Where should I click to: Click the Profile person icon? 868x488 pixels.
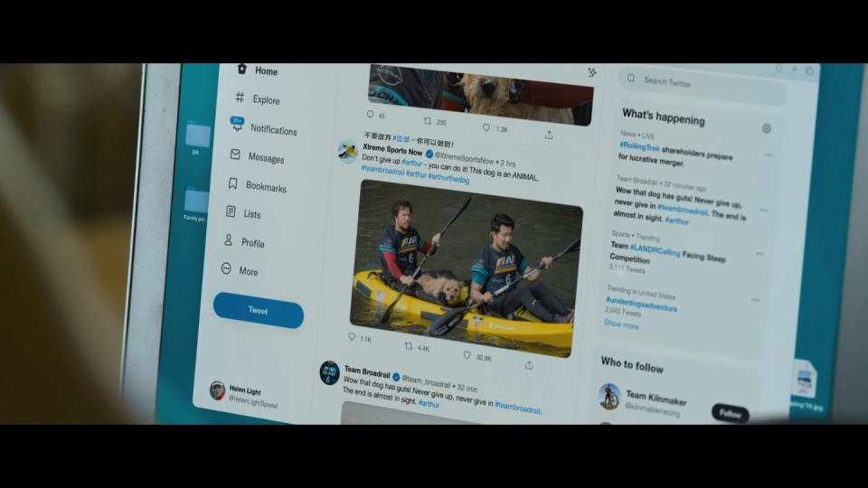tap(228, 240)
